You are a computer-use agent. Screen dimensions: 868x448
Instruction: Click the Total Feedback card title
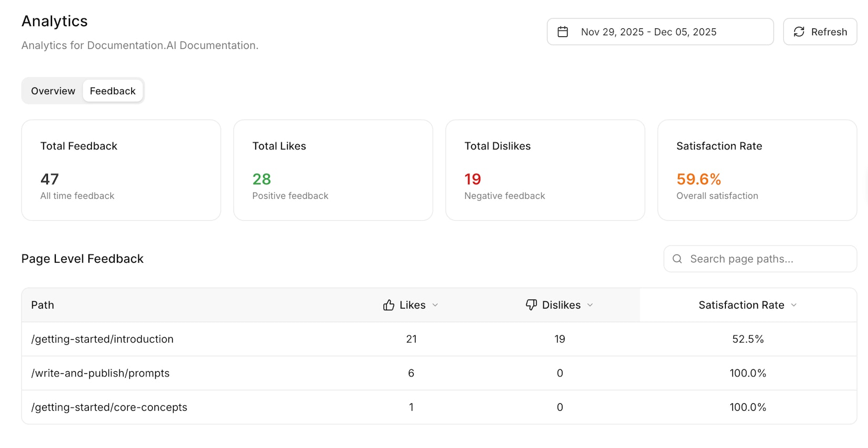(x=79, y=146)
